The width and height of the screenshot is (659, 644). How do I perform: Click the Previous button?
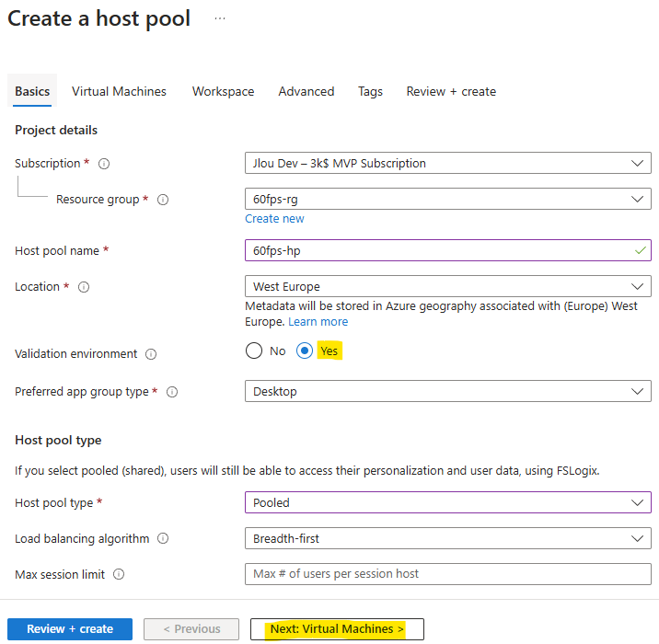click(x=191, y=629)
